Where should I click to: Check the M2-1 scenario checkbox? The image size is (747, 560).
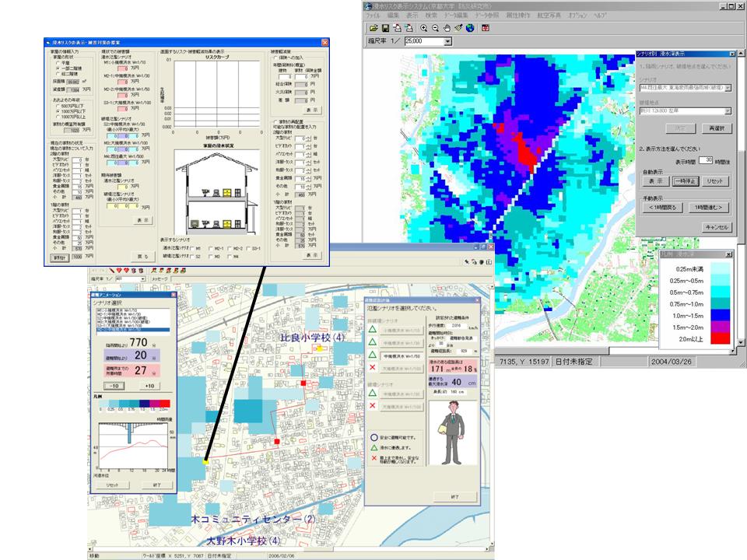211,249
